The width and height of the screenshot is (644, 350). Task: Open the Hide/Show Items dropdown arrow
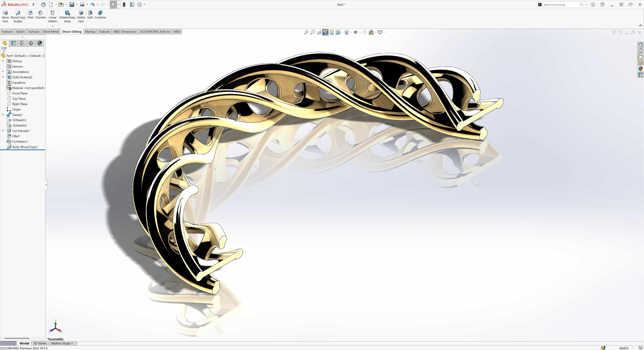(360, 32)
